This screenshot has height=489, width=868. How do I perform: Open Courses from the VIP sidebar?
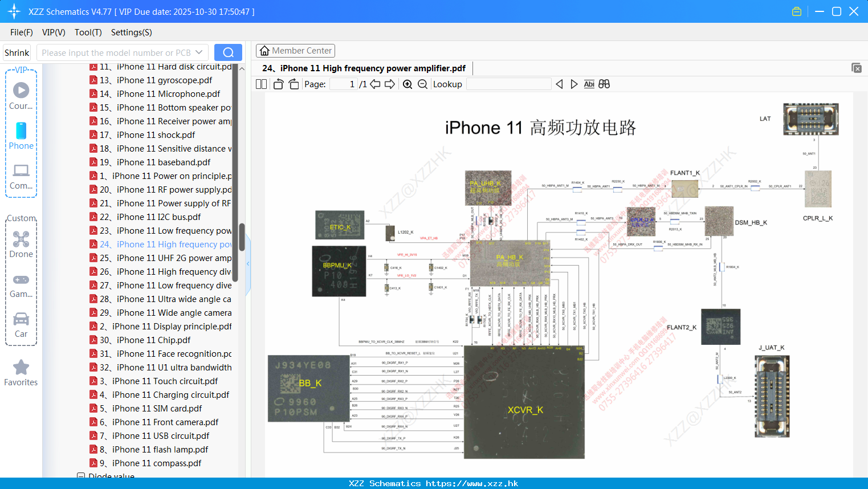pos(21,96)
